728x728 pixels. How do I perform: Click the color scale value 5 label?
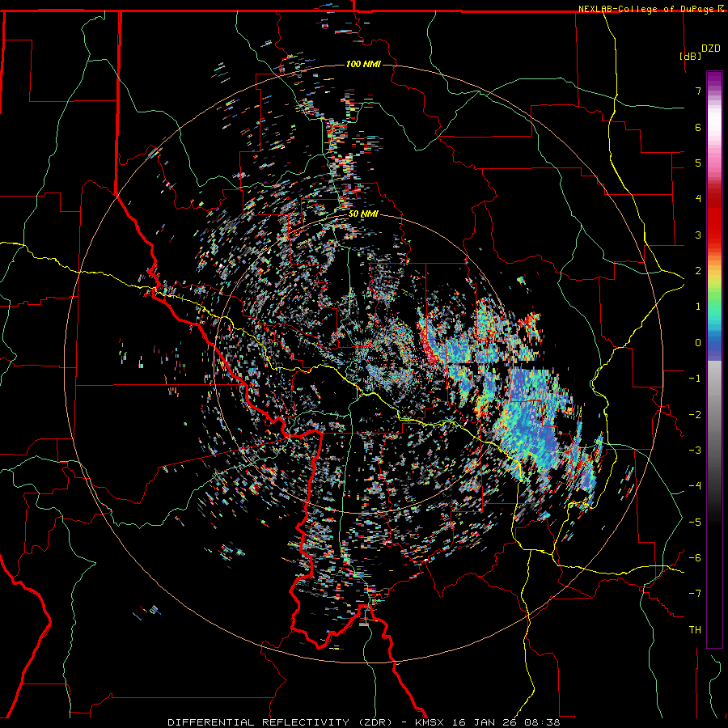(x=698, y=163)
